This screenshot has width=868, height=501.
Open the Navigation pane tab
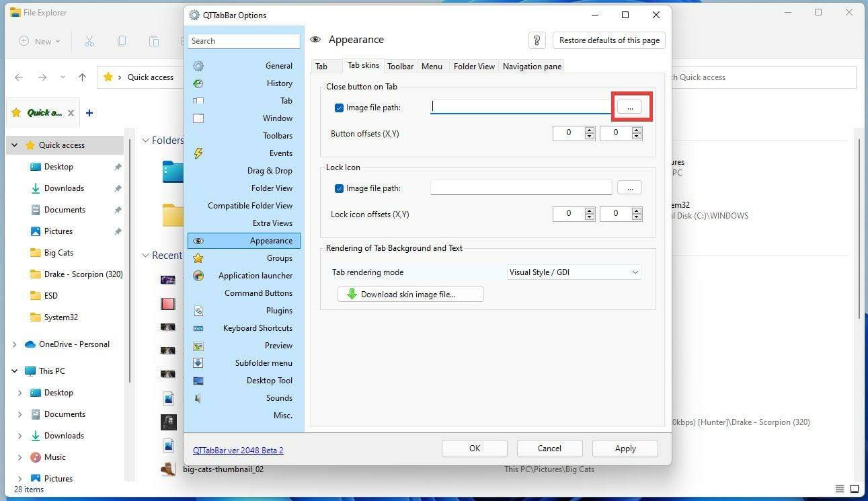531,66
